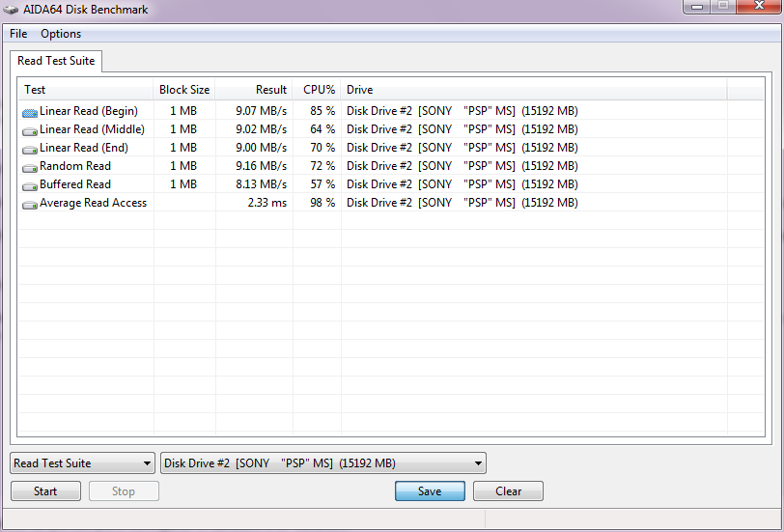Viewport: 784px width, 532px height.
Task: Click the Linear Read (End) drive icon
Action: click(x=30, y=149)
